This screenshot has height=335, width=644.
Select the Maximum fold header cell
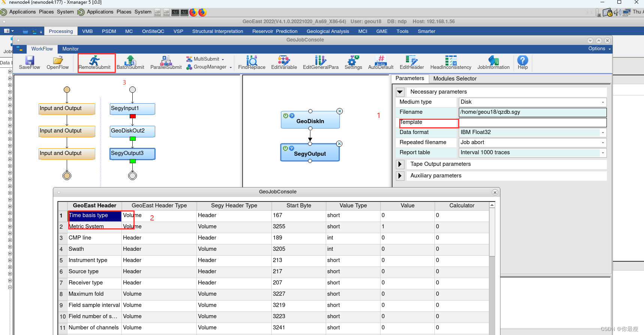pyautogui.click(x=94, y=294)
